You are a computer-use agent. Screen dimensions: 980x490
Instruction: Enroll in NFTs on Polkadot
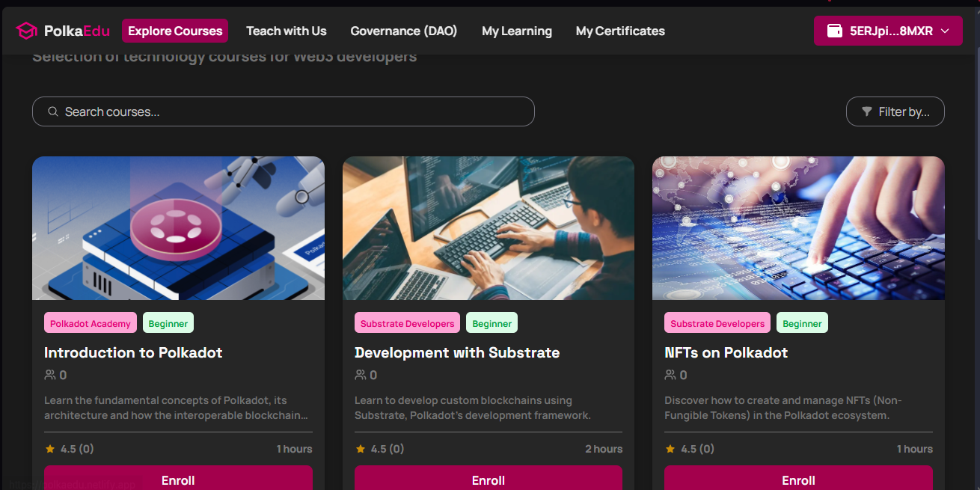click(798, 480)
